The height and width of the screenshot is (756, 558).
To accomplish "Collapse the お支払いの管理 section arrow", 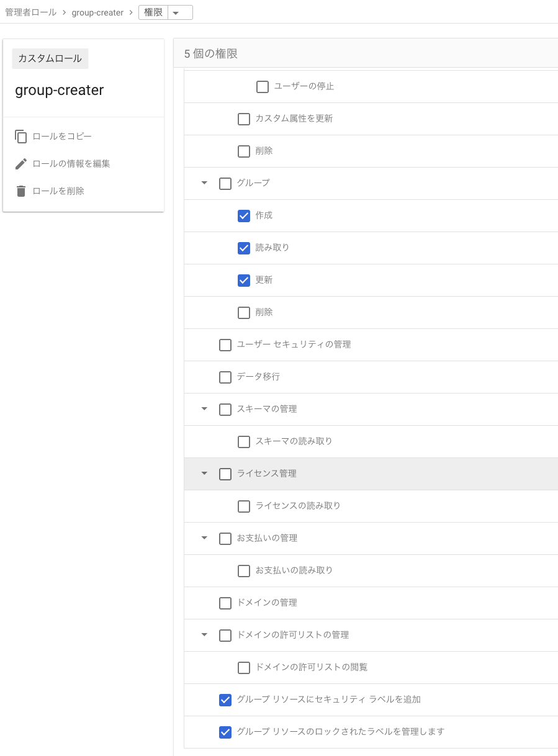I will (204, 538).
